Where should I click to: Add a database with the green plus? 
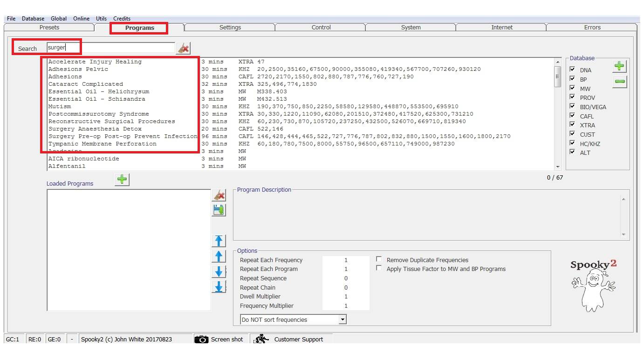[x=619, y=66]
